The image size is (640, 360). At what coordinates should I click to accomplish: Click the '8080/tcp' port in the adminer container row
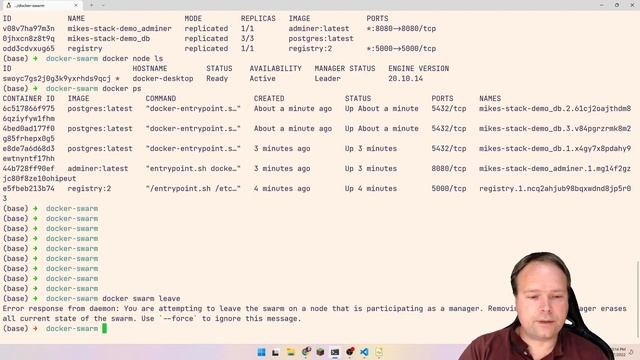(449, 169)
